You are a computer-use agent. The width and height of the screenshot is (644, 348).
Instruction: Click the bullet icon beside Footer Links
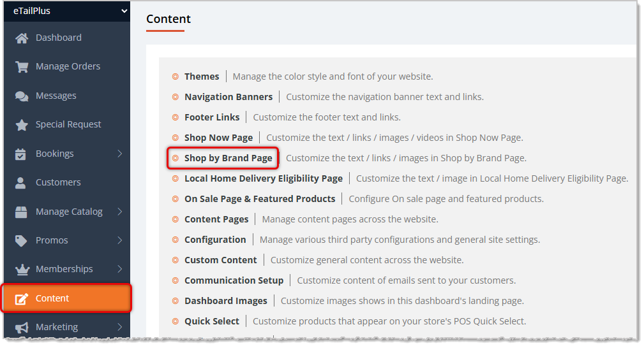click(x=176, y=117)
